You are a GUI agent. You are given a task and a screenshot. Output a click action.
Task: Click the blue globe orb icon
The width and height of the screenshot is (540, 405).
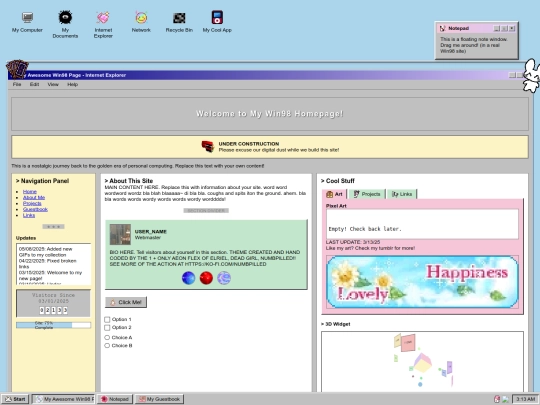point(188,278)
